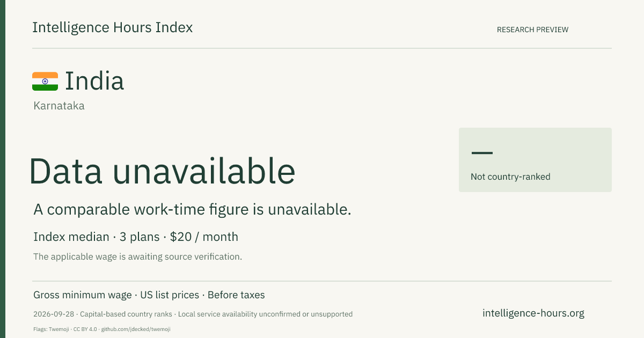Click the Karnataka region label
The image size is (644, 338).
click(59, 106)
